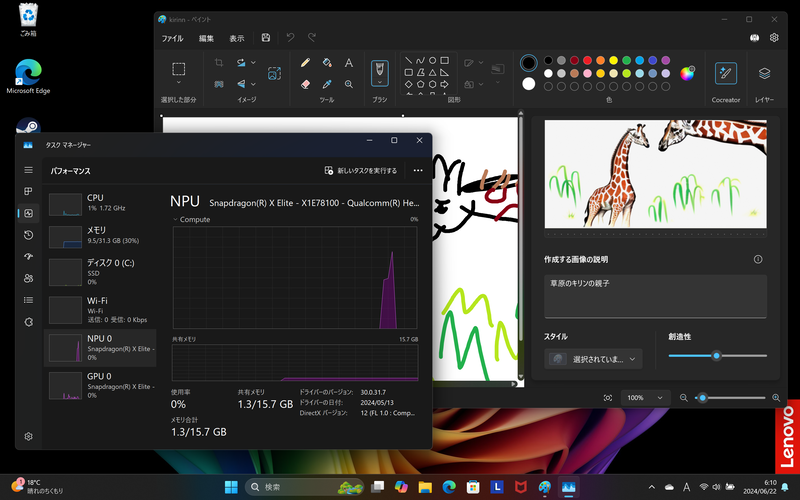
Task: Select the Color picker eyedropper tool
Action: tap(327, 84)
